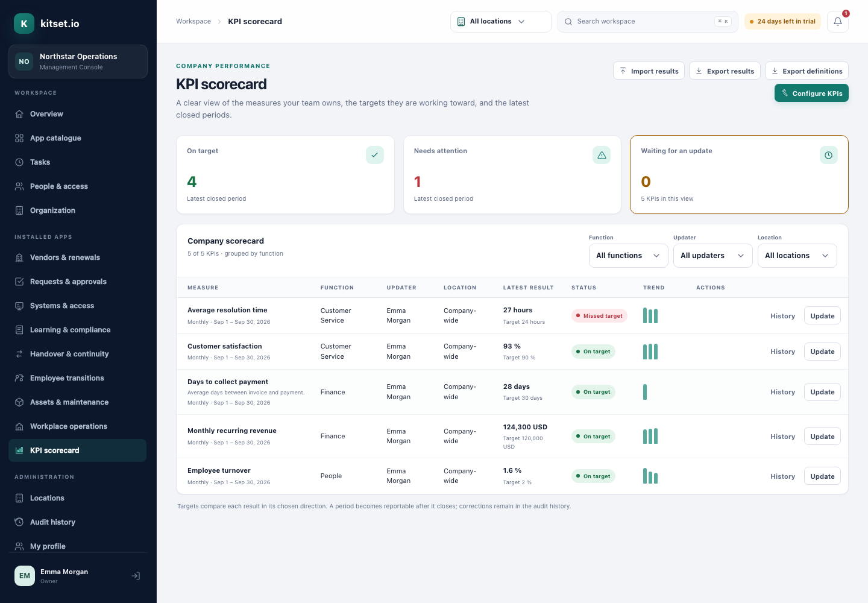Click the My profile icon

[19, 546]
